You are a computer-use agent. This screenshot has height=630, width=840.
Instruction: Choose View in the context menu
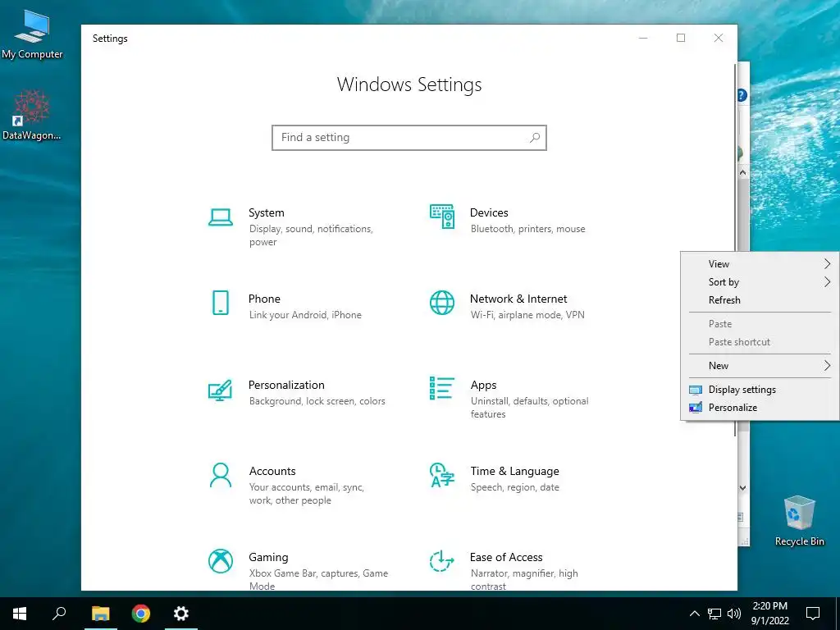coord(760,263)
